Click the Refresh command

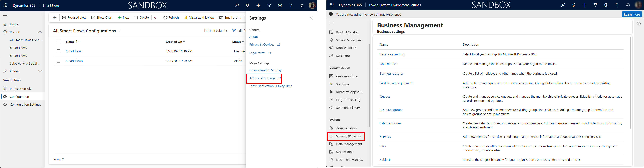pyautogui.click(x=171, y=17)
